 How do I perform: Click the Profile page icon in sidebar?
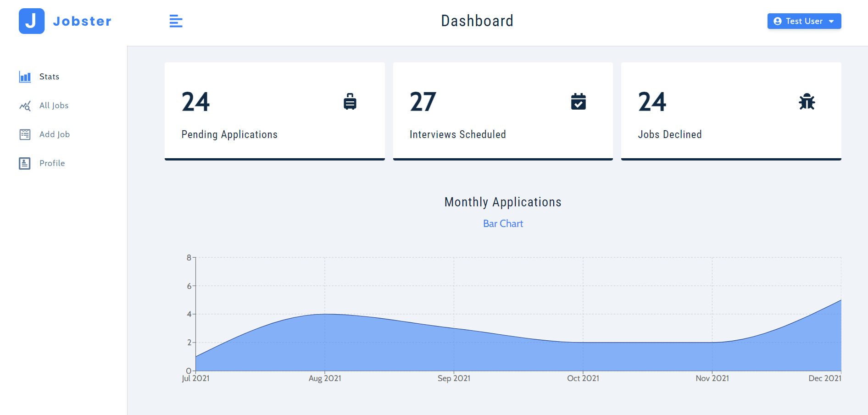coord(25,163)
